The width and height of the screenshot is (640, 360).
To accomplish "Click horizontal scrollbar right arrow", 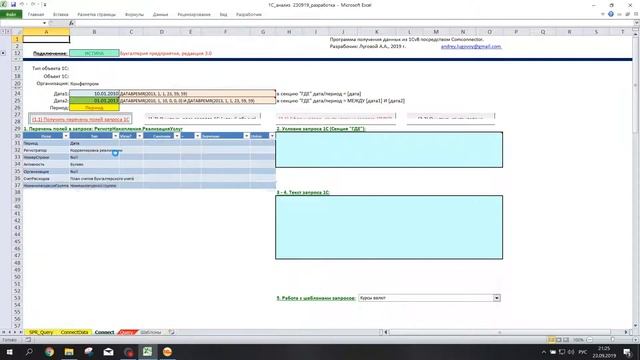I will pyautogui.click(x=626, y=332).
